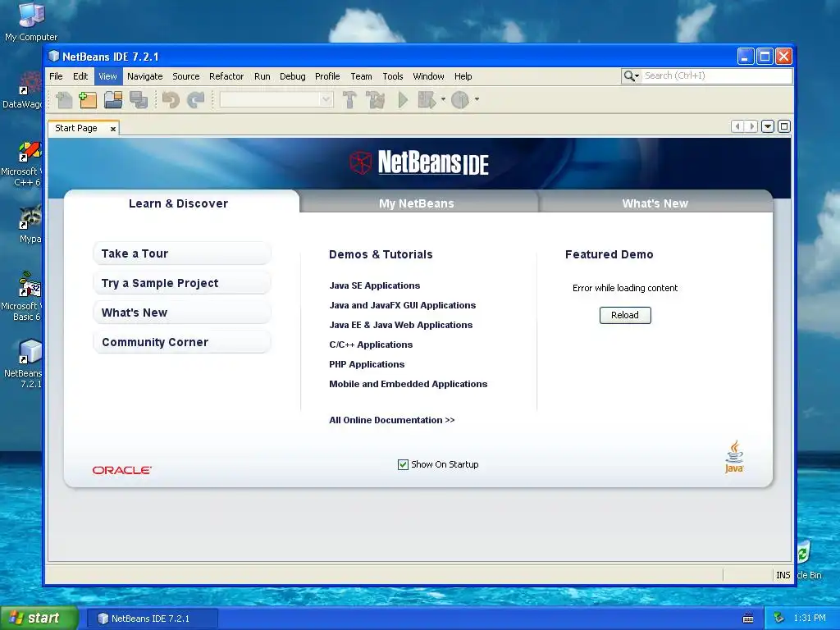
Task: Click the Undo toolbar icon
Action: coord(171,99)
